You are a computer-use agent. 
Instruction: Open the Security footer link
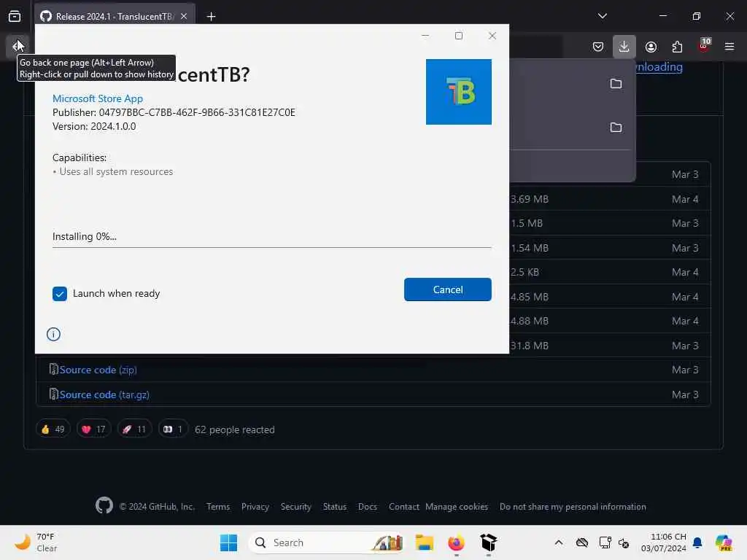point(295,507)
